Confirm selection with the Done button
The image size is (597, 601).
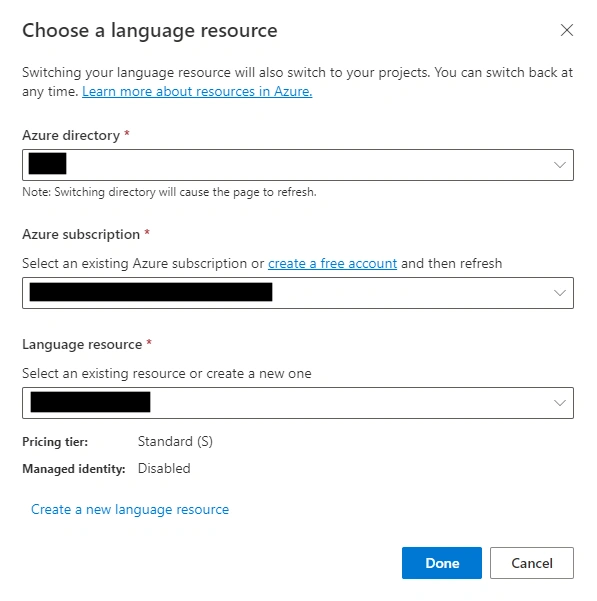pyautogui.click(x=442, y=563)
